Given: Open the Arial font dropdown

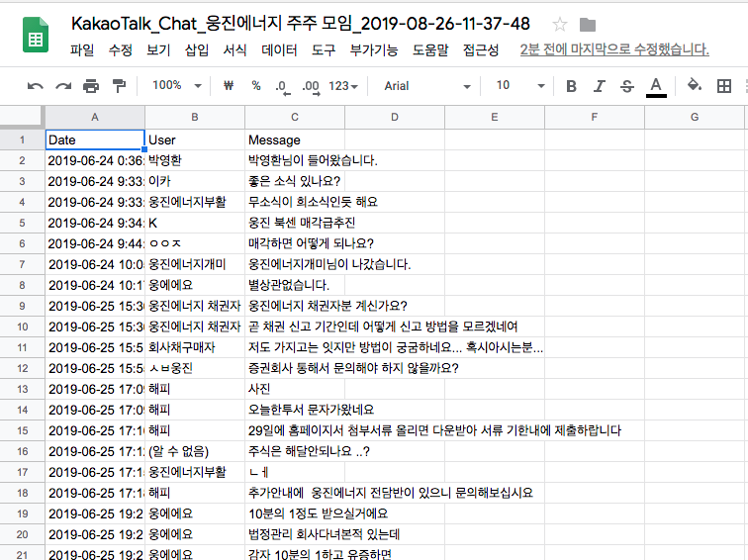Looking at the screenshot, I should (x=427, y=86).
